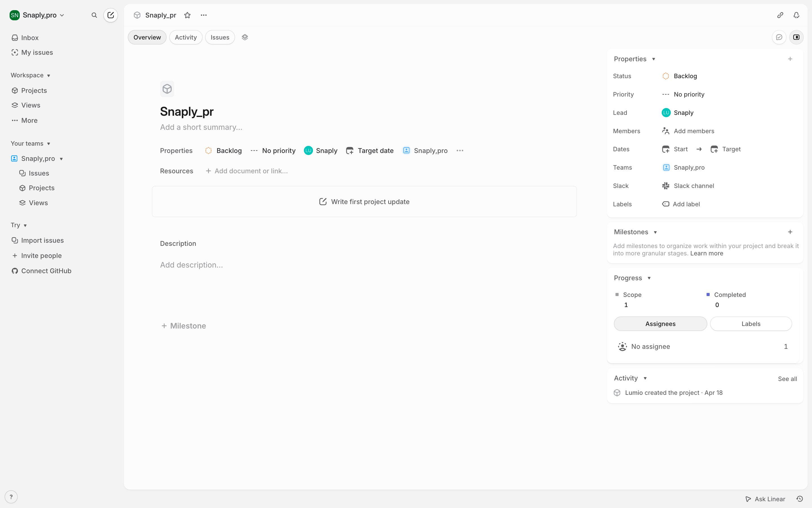Collapse the Workspace section
Image resolution: width=812 pixels, height=508 pixels.
click(30, 75)
